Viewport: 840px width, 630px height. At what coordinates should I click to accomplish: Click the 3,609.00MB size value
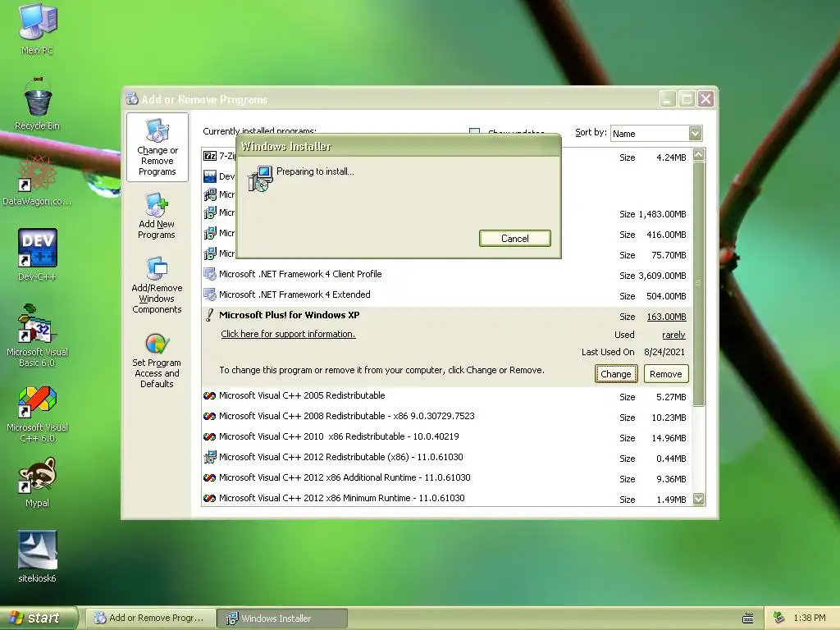pos(662,276)
